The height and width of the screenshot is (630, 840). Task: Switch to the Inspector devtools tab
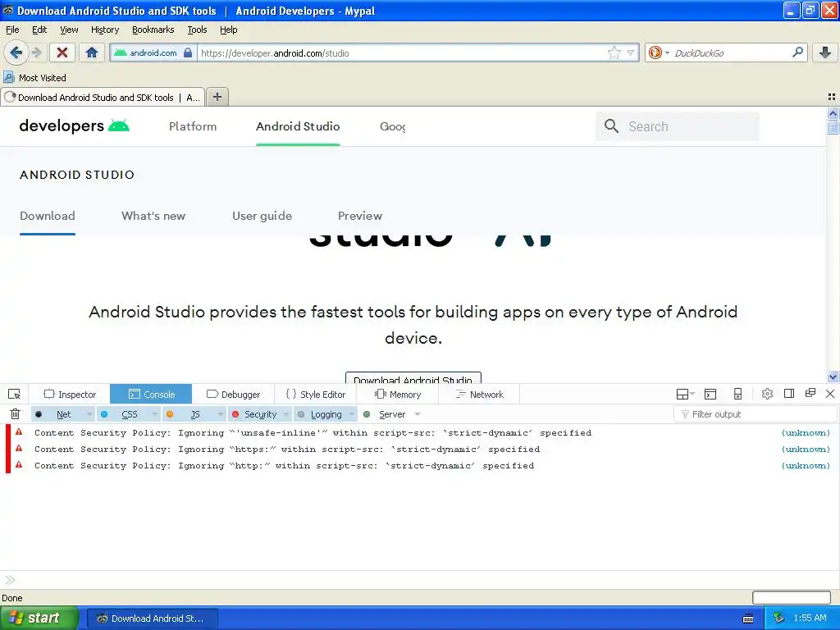(70, 395)
